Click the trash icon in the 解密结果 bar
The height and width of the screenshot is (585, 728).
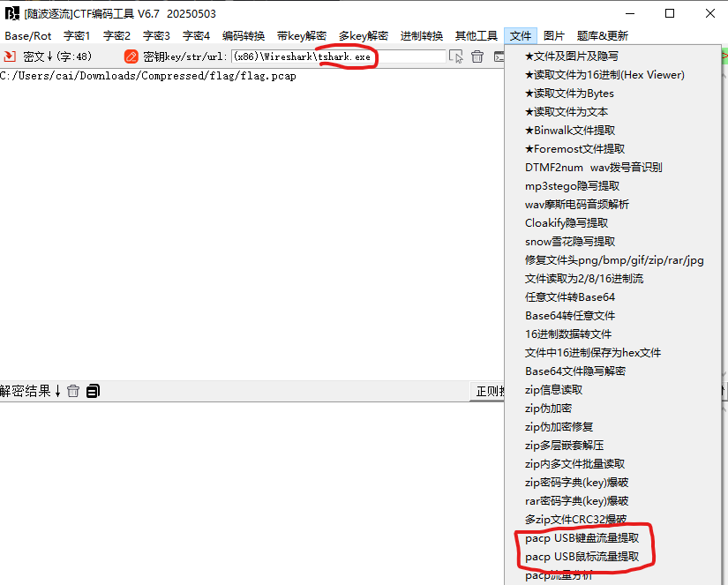tap(72, 390)
